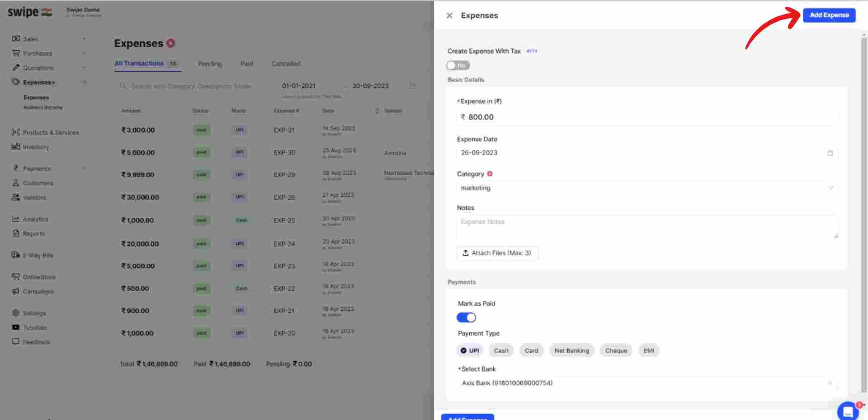This screenshot has height=420, width=868.
Task: Click the Expense in (₹) amount field
Action: (x=647, y=117)
